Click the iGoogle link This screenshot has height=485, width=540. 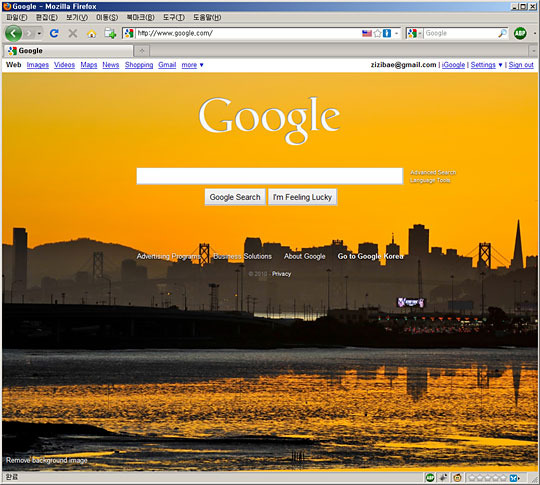coord(453,65)
